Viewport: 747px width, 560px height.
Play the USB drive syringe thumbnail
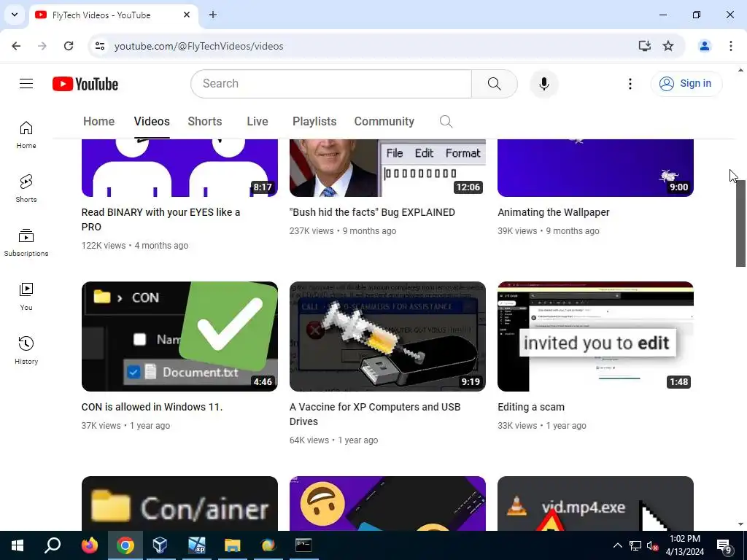pos(387,336)
